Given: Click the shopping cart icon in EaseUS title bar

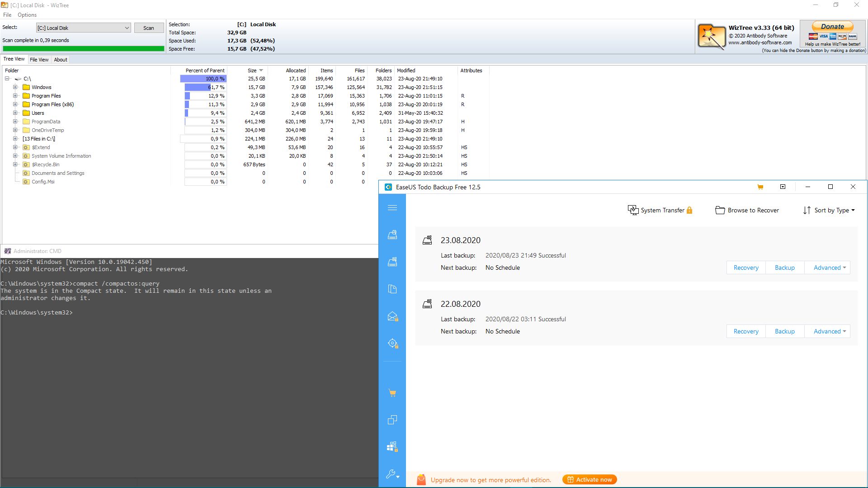Looking at the screenshot, I should pos(760,187).
